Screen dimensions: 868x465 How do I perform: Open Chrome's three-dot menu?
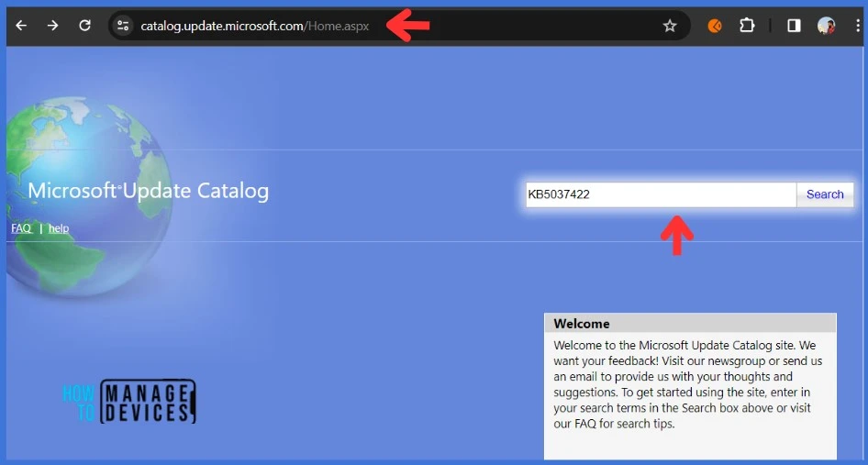point(858,26)
